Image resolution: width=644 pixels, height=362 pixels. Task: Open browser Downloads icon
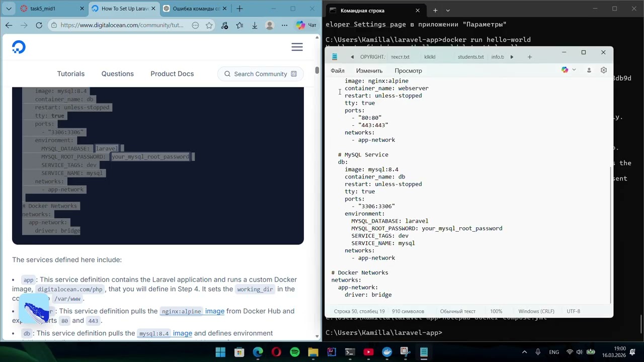[x=255, y=25]
